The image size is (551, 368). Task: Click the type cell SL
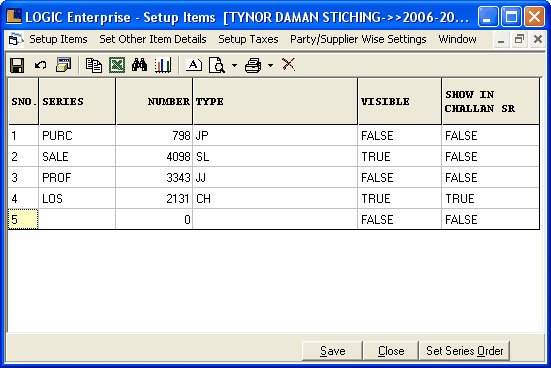pyautogui.click(x=275, y=156)
